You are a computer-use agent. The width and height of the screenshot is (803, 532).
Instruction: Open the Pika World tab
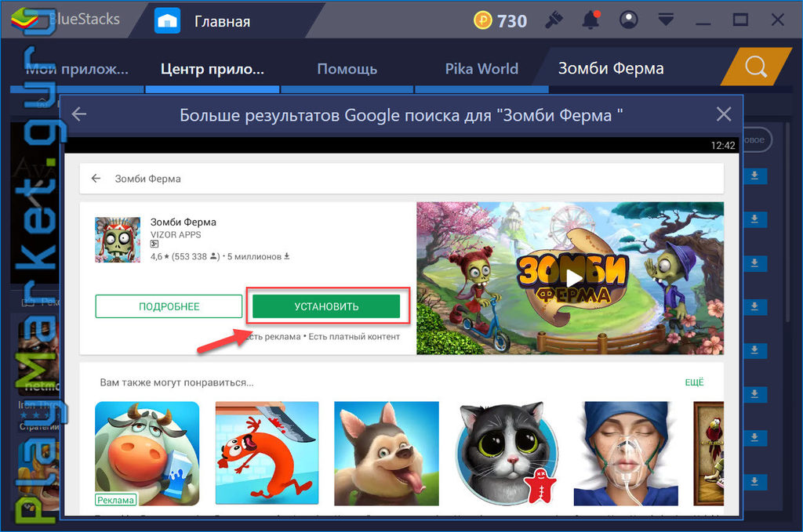point(481,68)
